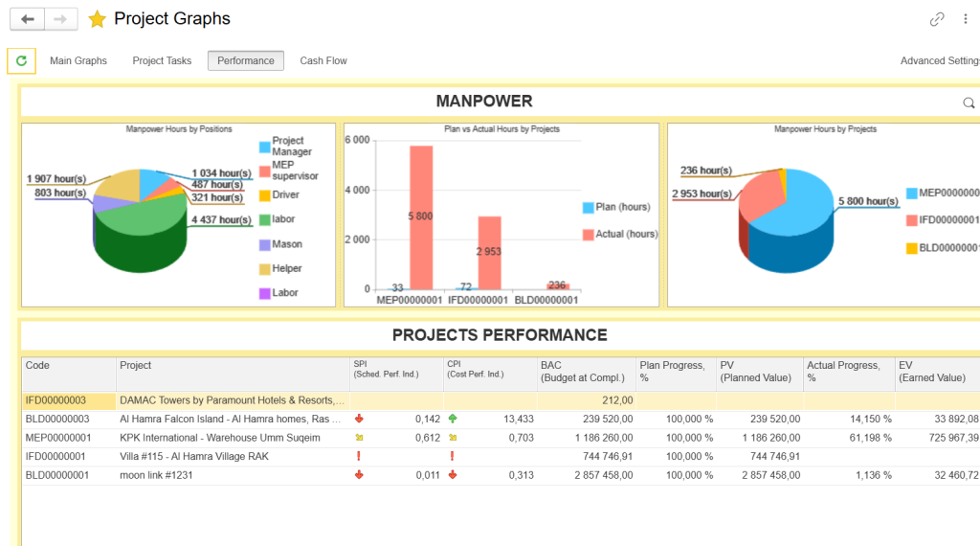Sort by the Code column header

click(69, 374)
